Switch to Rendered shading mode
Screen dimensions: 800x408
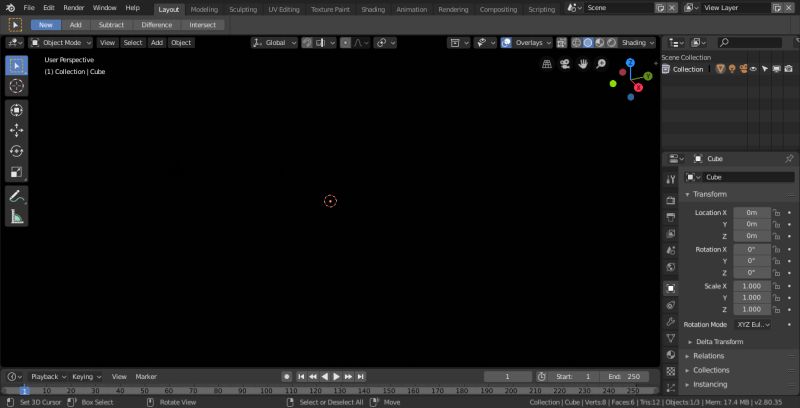[611, 43]
